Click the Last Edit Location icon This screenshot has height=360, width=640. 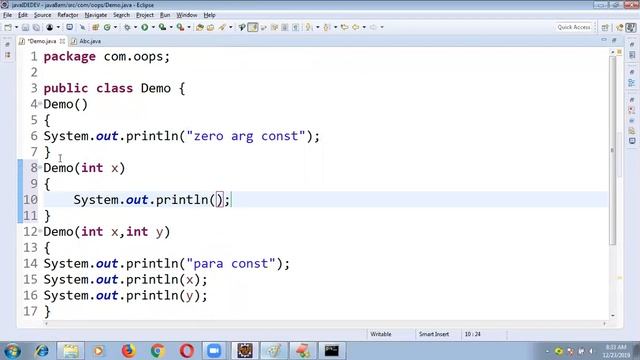pos(344,27)
